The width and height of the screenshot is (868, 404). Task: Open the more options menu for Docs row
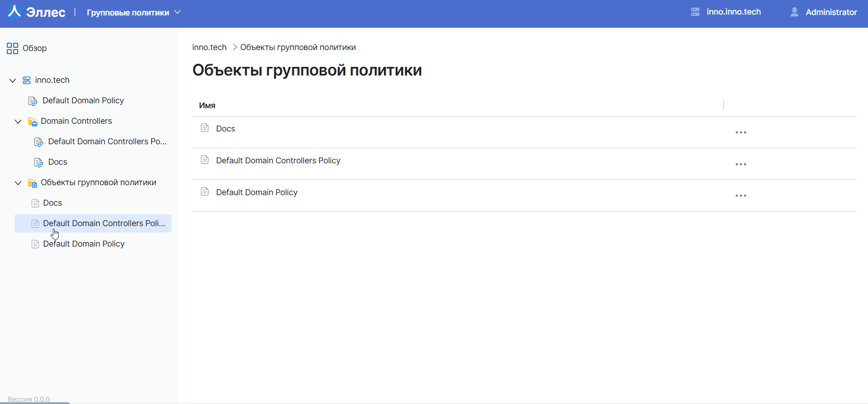point(740,132)
